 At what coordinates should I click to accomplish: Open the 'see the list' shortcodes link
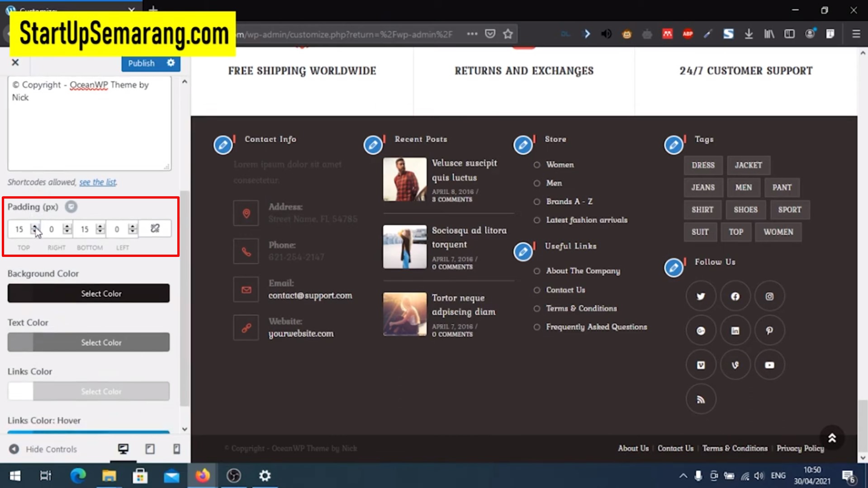tap(98, 182)
